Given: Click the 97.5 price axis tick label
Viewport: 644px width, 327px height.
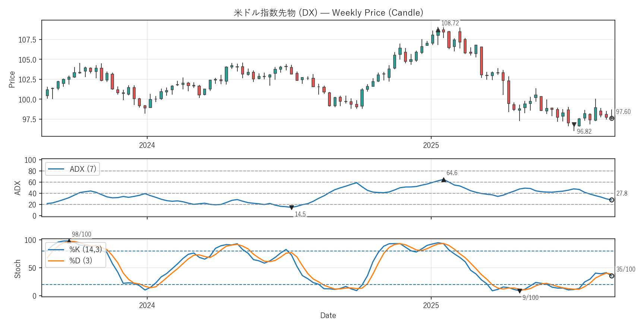Looking at the screenshot, I should coord(29,120).
